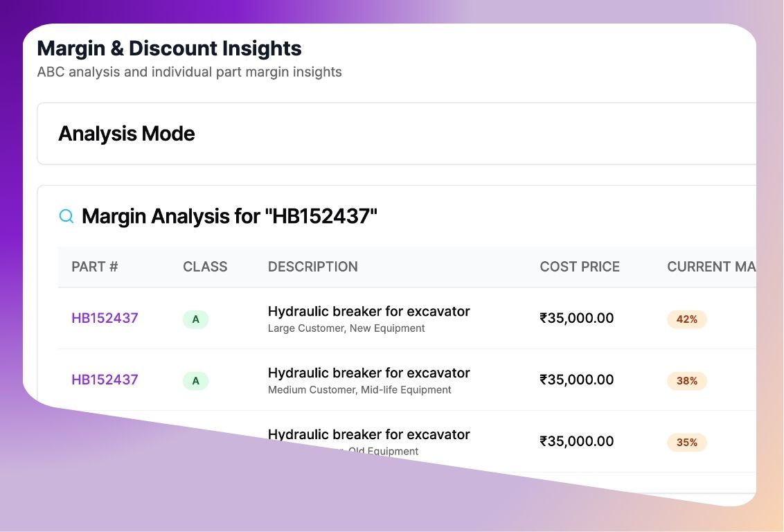Sort by the DESCRIPTION column header
Image resolution: width=784 pixels, height=532 pixels.
(x=312, y=267)
